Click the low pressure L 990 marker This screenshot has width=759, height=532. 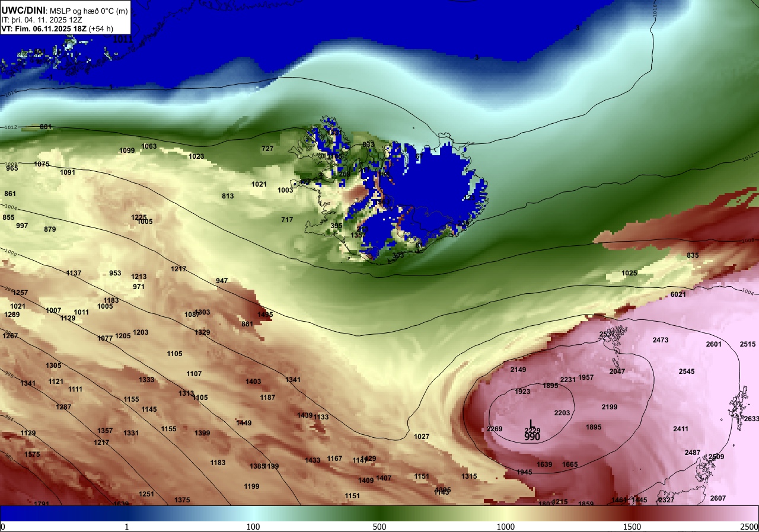532,430
